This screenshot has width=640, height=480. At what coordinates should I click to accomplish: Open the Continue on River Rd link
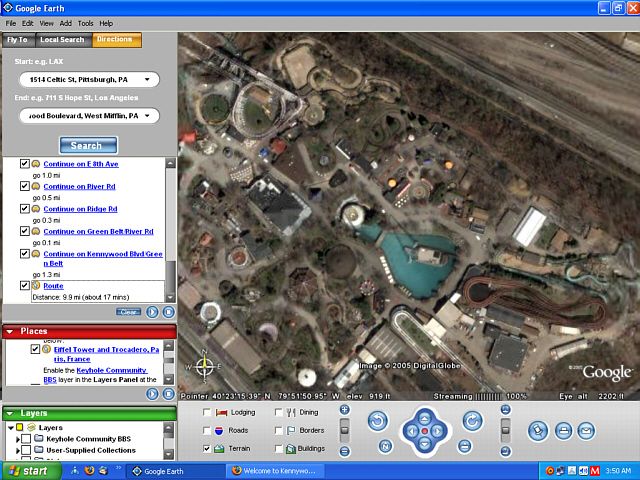[x=79, y=187]
